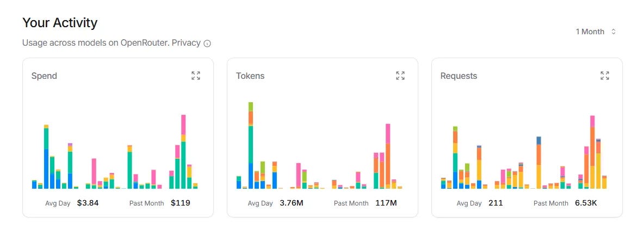Click the 211 Avg Day requests value
Screen dimensions: 644x236
point(496,203)
